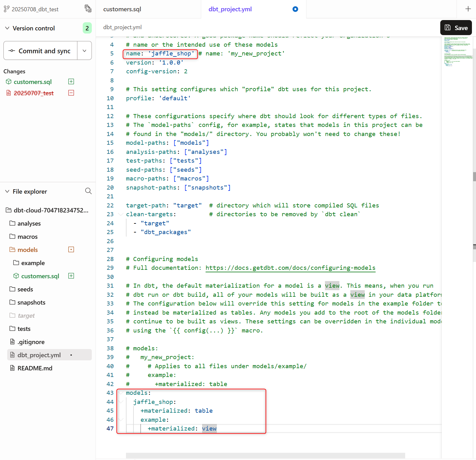This screenshot has height=460, width=476.
Task: Click the added icon beside customers.sql in File explorer
Action: [x=71, y=276]
